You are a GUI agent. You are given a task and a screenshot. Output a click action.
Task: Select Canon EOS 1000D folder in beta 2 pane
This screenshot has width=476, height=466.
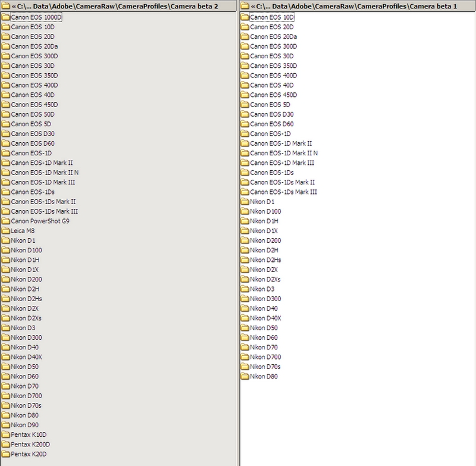[36, 17]
